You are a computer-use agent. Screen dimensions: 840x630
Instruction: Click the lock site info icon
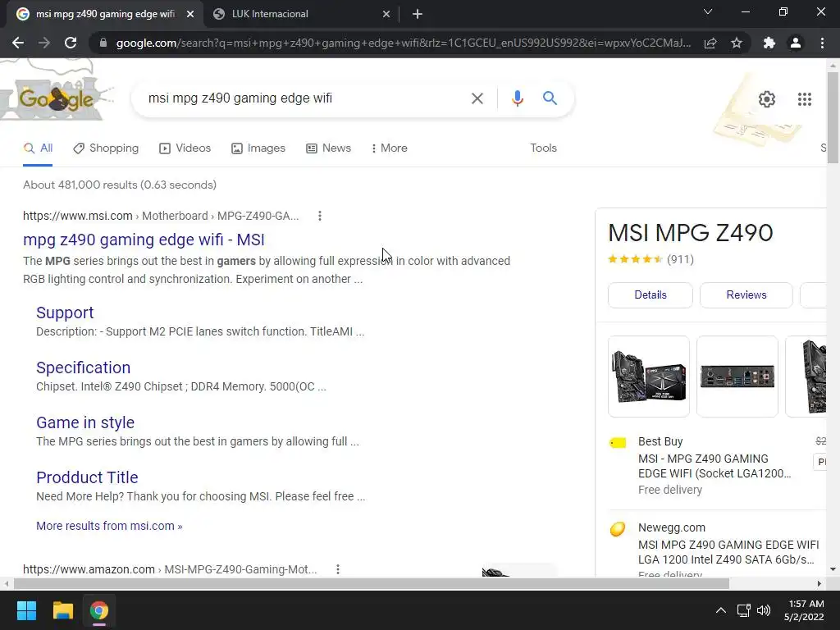pos(103,43)
